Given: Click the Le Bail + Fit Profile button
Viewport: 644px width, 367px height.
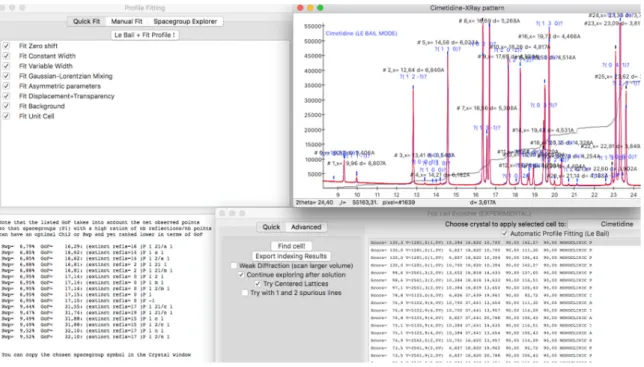Looking at the screenshot, I should (x=145, y=35).
